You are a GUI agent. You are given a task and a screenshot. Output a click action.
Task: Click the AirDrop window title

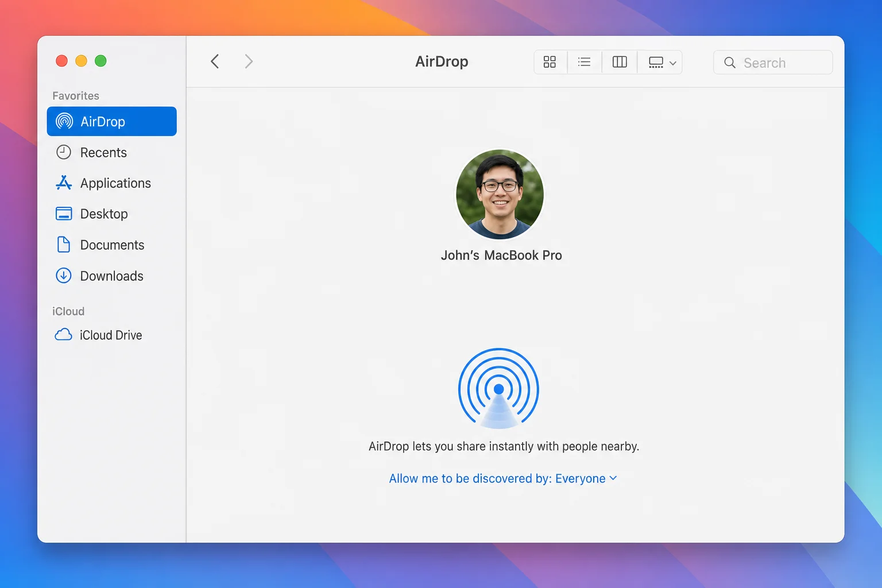[x=442, y=61]
